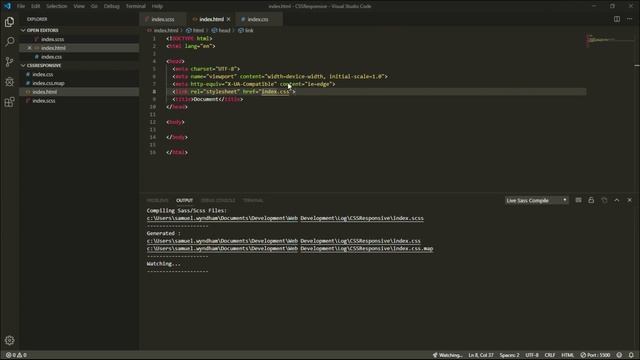The image size is (640, 360).
Task: Open index.scss in CSSRESPONSIVE folder
Action: (x=79, y=100)
